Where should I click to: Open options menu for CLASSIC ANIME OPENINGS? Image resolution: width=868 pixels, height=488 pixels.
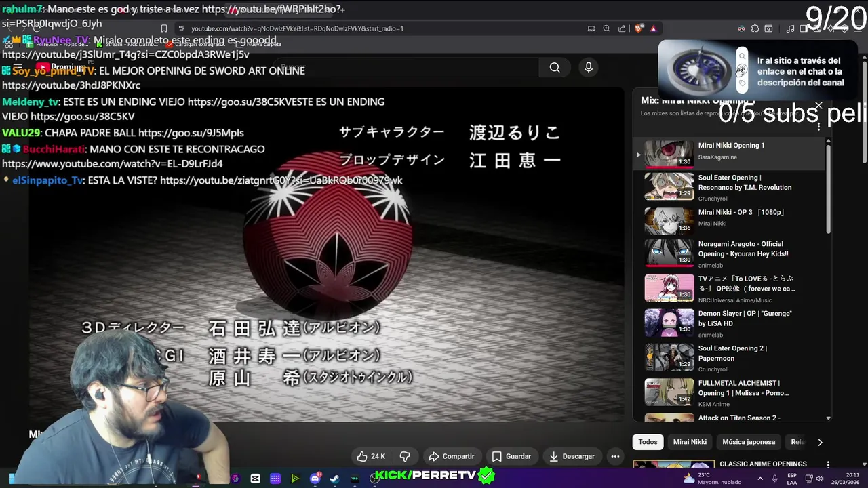828,464
